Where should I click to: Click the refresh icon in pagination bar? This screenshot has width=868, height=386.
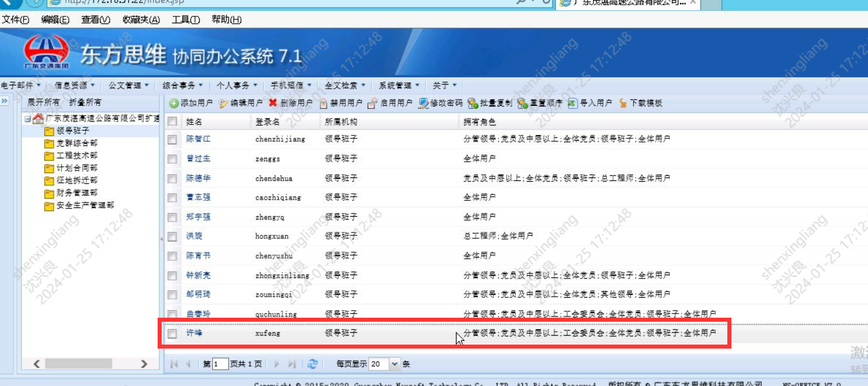312,364
